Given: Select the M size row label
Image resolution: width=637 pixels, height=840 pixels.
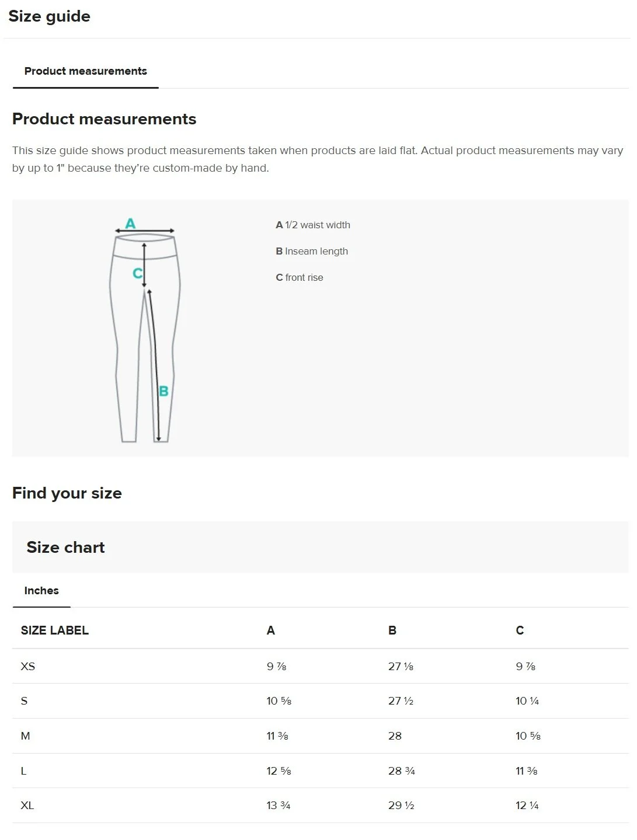Looking at the screenshot, I should [26, 736].
